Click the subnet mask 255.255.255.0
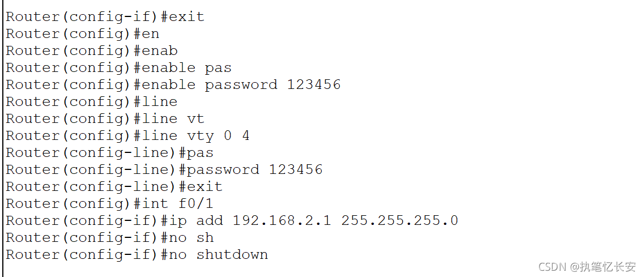Viewport: 644px width, 277px height. click(399, 220)
